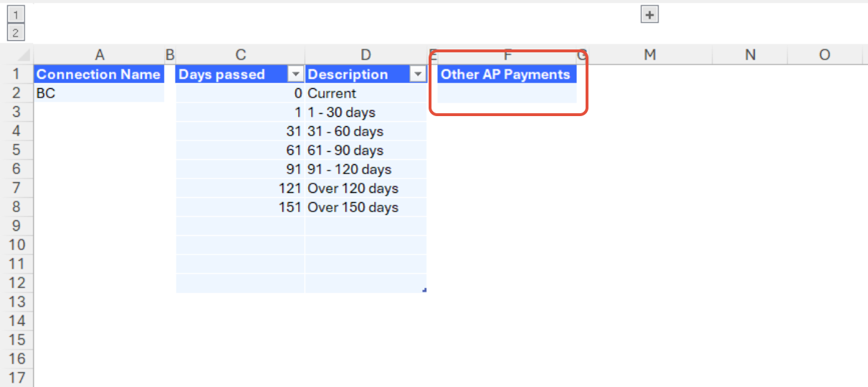This screenshot has width=868, height=387.
Task: Select column A header
Action: pyautogui.click(x=100, y=55)
